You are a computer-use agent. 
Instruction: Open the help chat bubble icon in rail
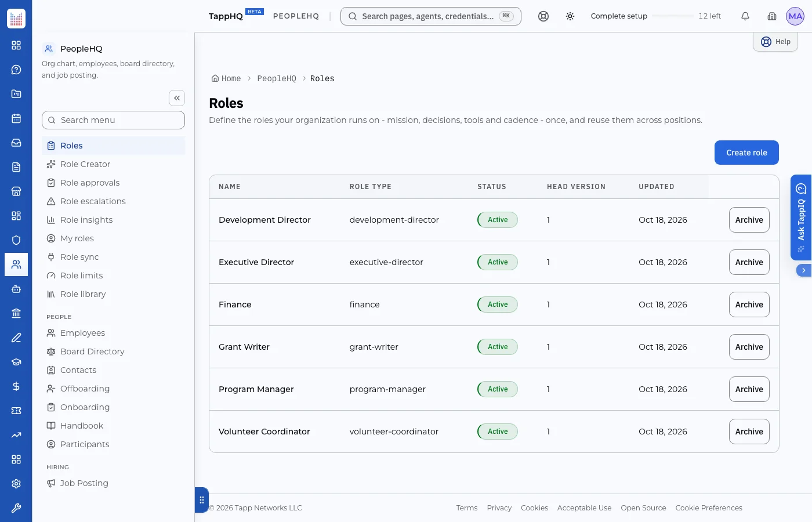point(16,70)
